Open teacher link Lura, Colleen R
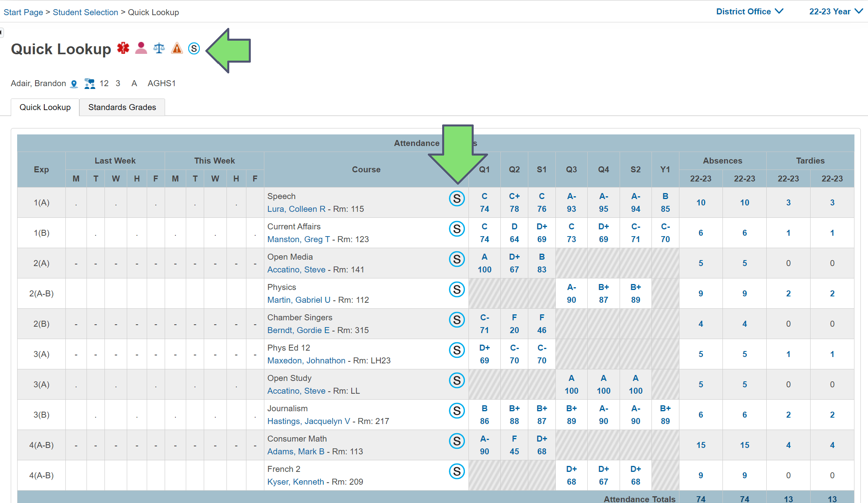The image size is (868, 503). 296,209
